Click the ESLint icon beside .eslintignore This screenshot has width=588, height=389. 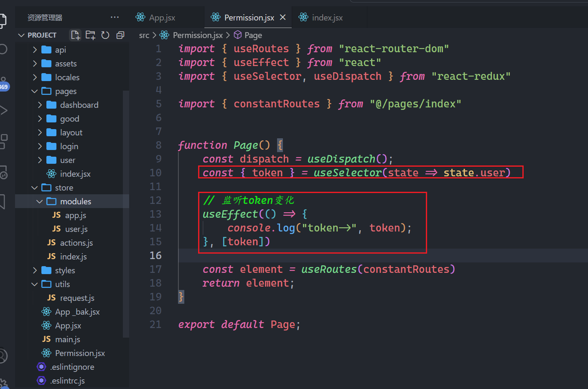(41, 367)
